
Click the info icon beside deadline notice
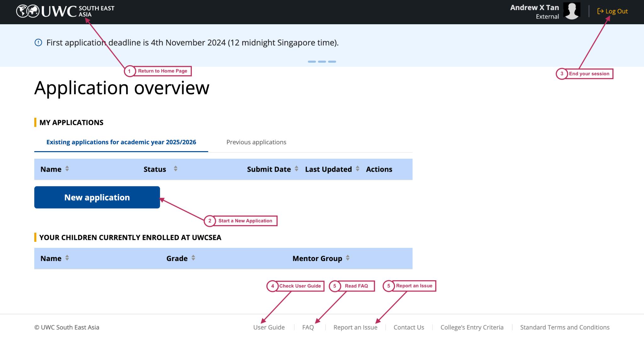(38, 43)
